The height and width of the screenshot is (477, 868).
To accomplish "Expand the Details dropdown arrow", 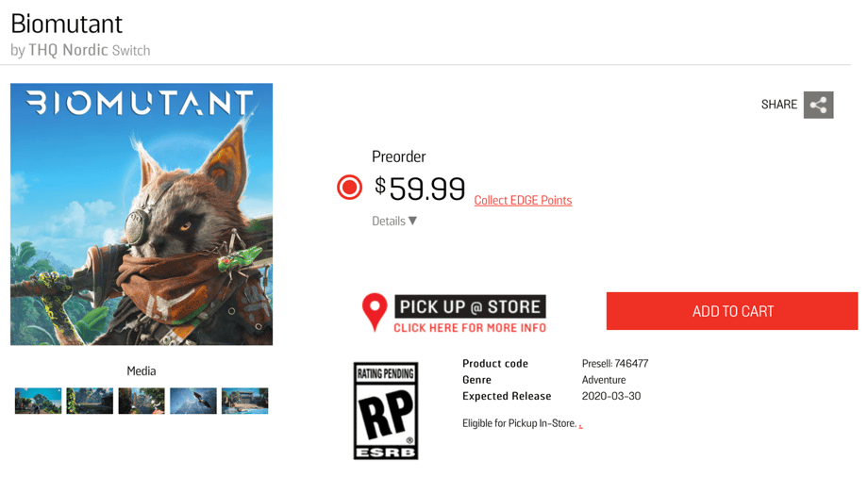I will tap(412, 221).
